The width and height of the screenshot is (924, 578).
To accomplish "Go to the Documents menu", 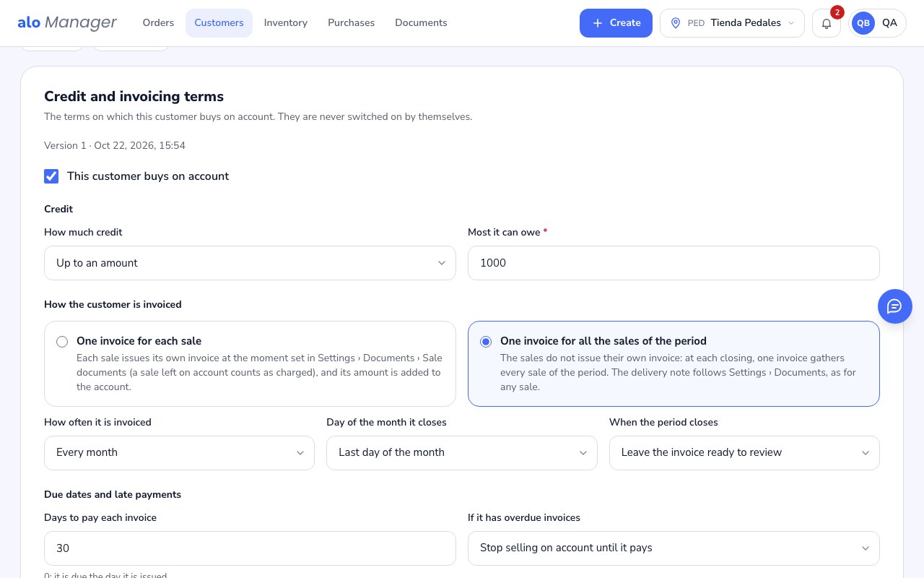I will pos(421,23).
